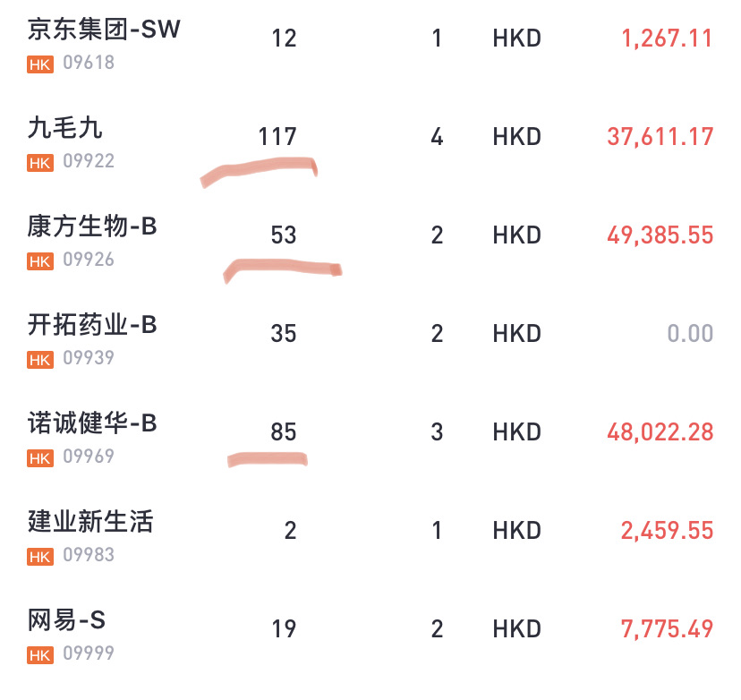Image resolution: width=741 pixels, height=700 pixels.
Task: Click the 37,611.17 amount for 九毛九
Action: [x=660, y=137]
